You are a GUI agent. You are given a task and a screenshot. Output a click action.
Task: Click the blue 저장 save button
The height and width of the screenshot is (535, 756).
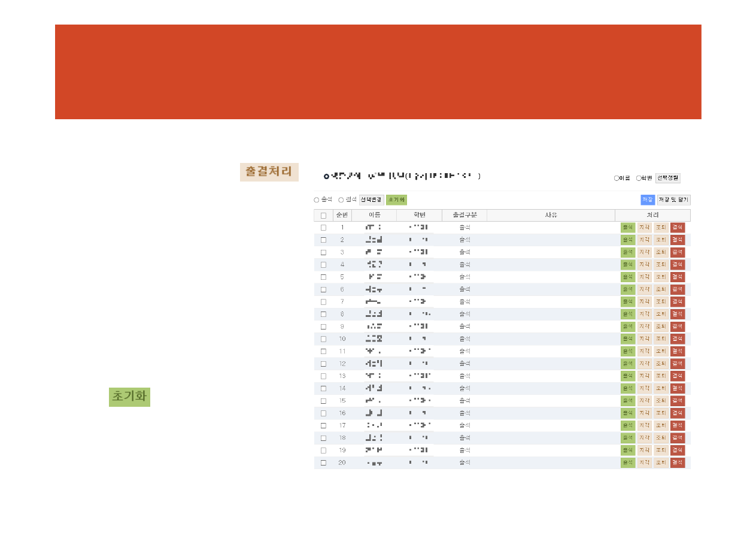point(647,200)
